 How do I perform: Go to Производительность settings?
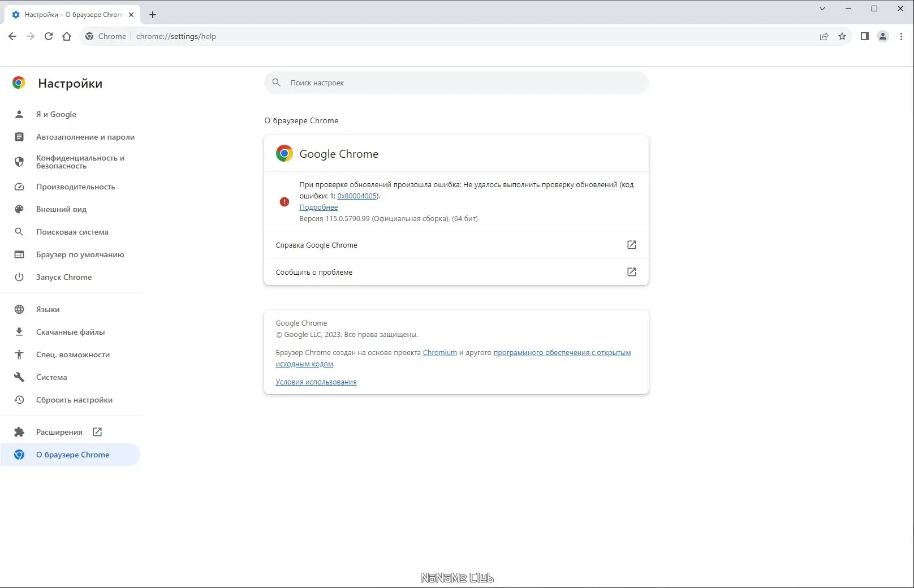click(x=71, y=187)
